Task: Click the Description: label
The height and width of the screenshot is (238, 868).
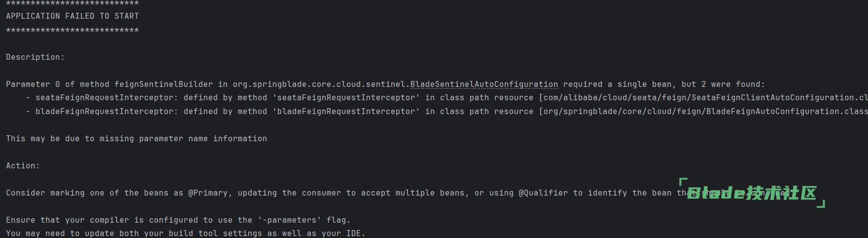Action: pos(35,57)
